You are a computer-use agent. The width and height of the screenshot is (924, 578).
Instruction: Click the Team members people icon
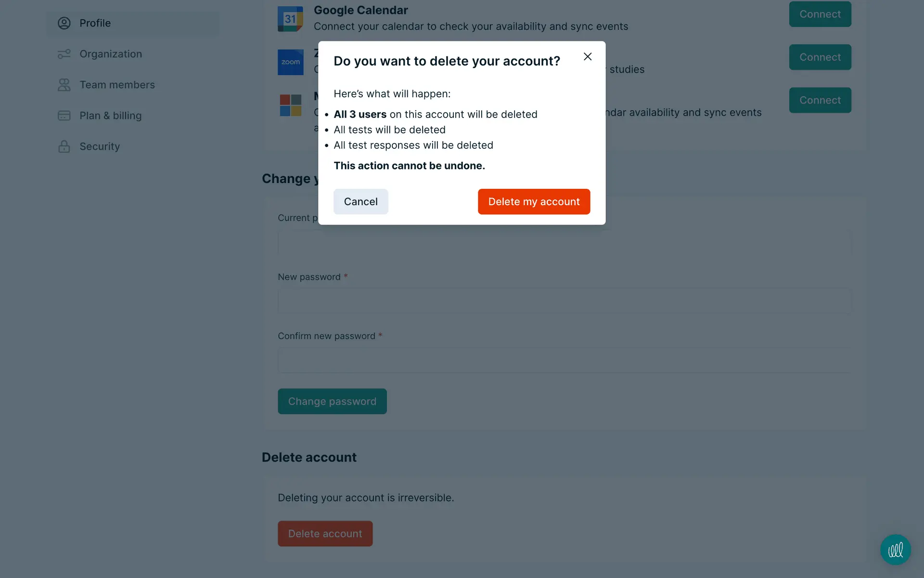pyautogui.click(x=64, y=85)
